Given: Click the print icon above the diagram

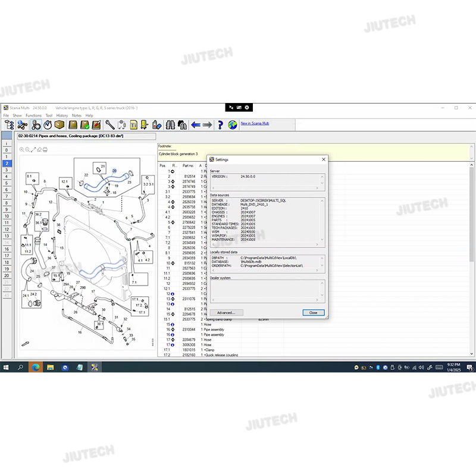Looking at the screenshot, I should [45, 149].
